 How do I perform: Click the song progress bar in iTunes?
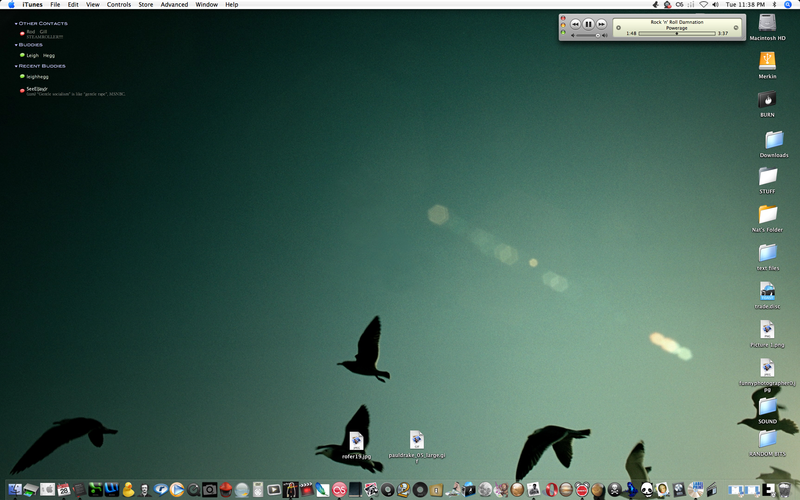677,34
